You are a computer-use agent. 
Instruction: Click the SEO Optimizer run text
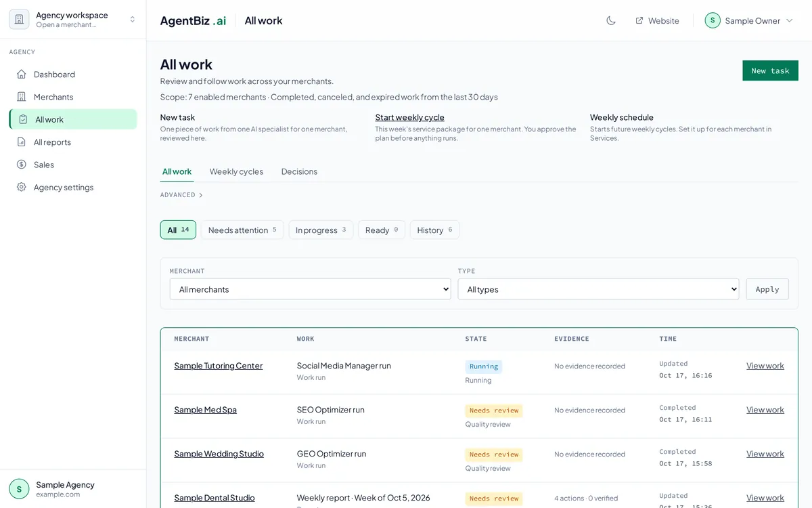click(331, 410)
